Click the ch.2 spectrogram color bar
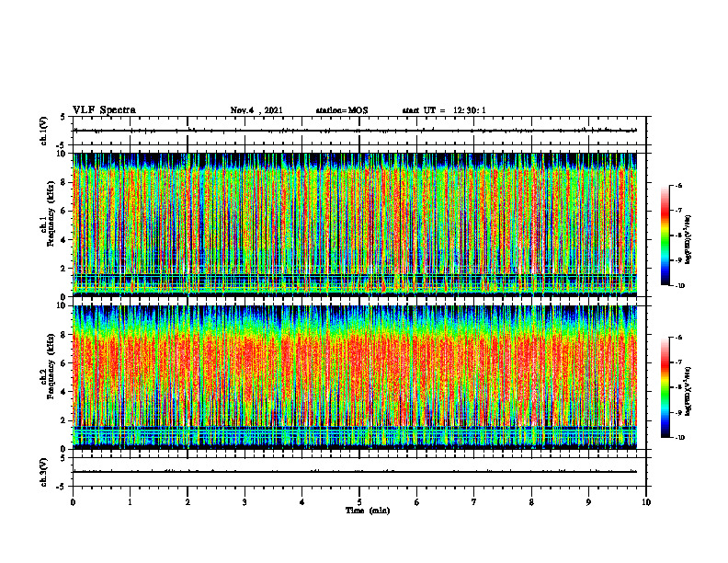Image resolution: width=728 pixels, height=563 pixels. (665, 387)
